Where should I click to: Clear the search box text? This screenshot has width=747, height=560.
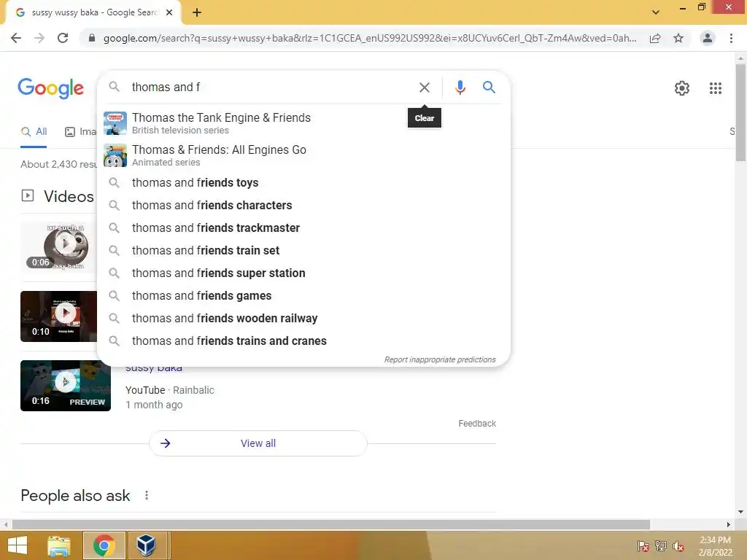[x=424, y=87]
